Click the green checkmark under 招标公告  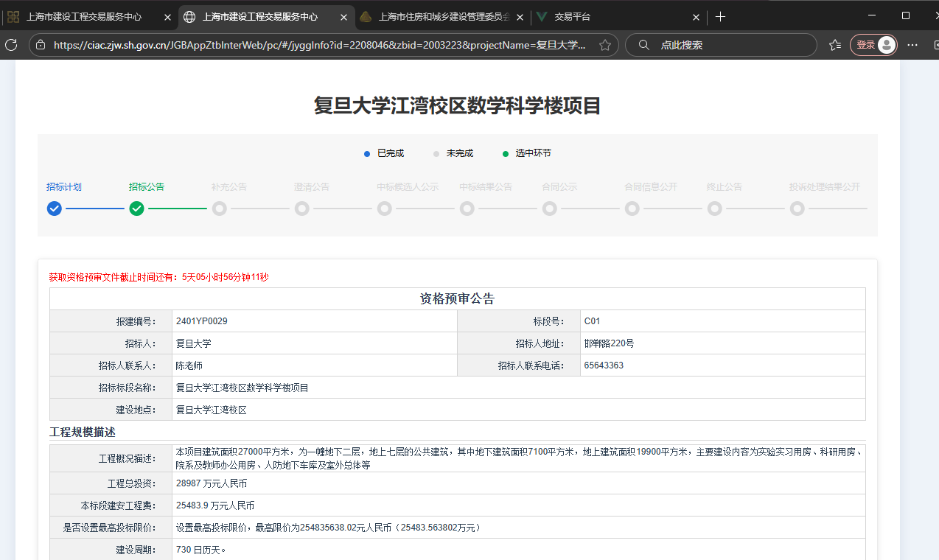[136, 209]
